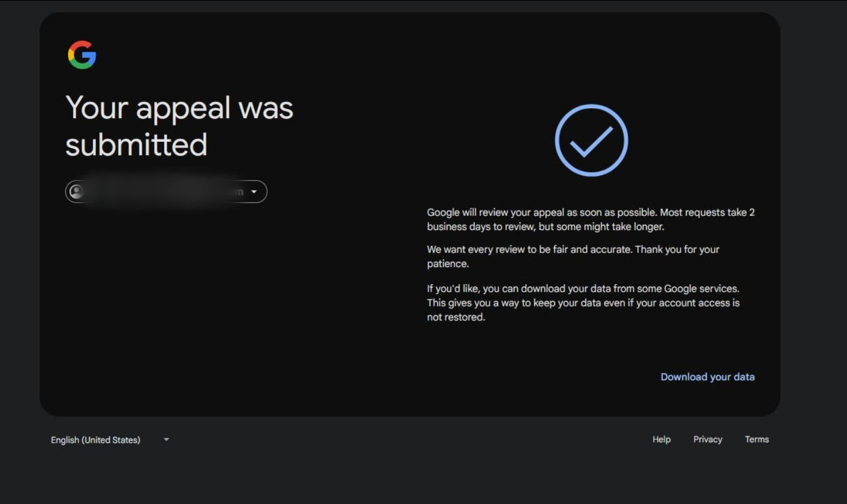Expand the language dropdown arrow in the footer

coord(166,439)
